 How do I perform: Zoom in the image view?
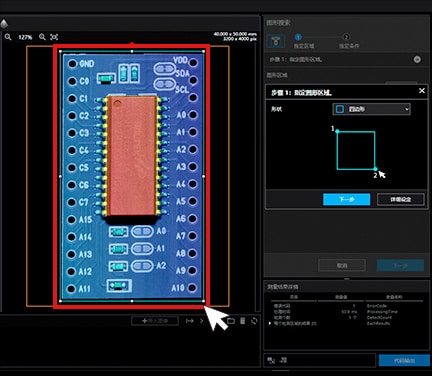coord(42,37)
